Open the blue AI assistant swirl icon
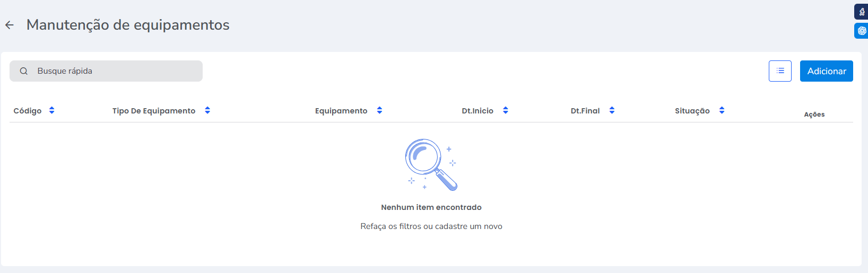 (862, 31)
